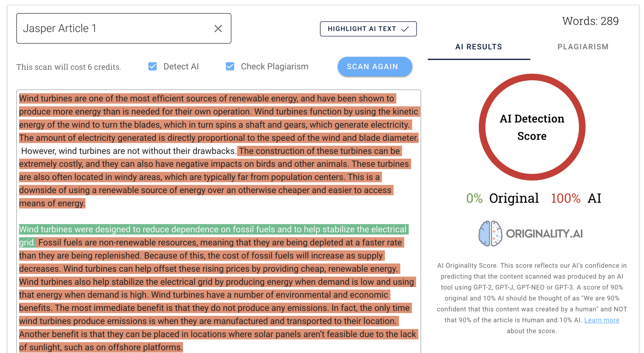Viewport: 644px width, 353px height.
Task: Open the Learn more link
Action: [601, 320]
